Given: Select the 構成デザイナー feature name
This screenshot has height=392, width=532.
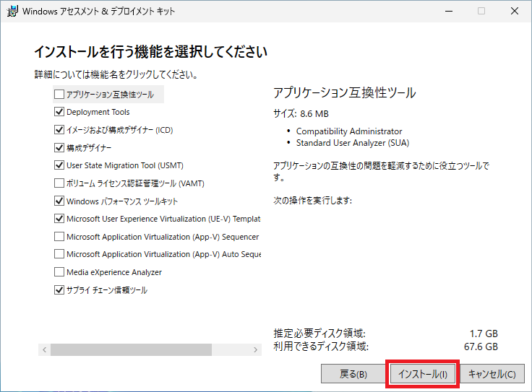Looking at the screenshot, I should click(89, 148).
